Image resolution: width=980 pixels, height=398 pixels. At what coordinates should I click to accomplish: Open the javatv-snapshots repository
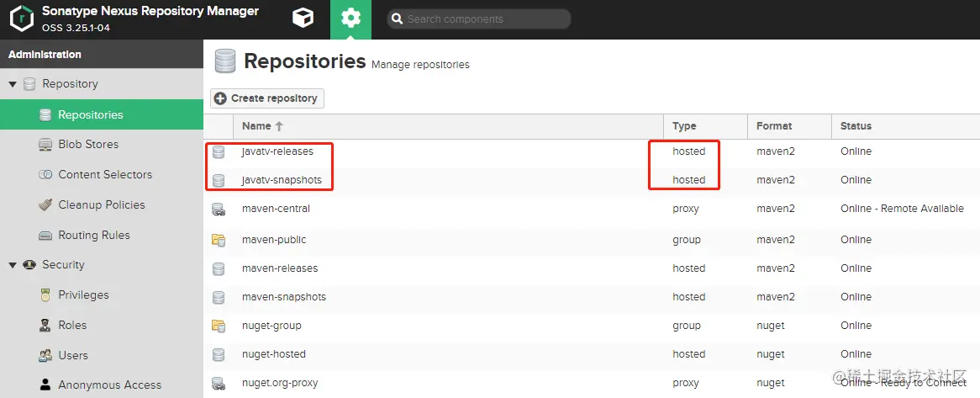[x=282, y=180]
